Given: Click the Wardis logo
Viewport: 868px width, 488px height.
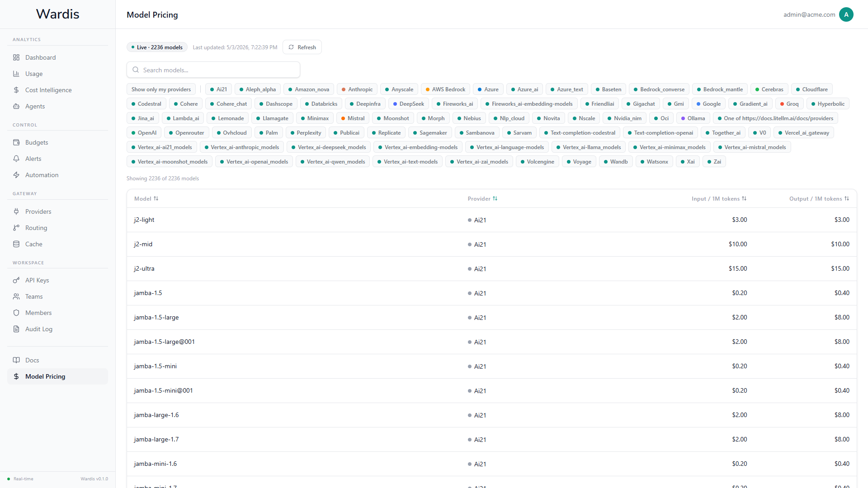Looking at the screenshot, I should 57,14.
